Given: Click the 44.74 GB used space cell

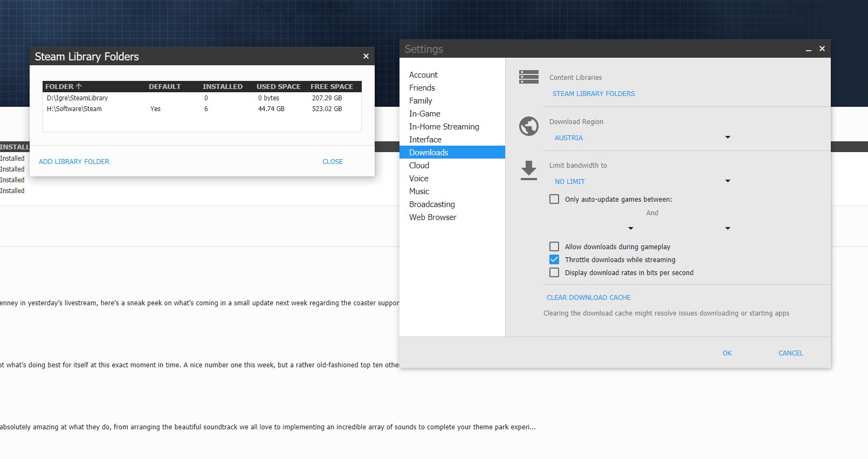Looking at the screenshot, I should point(271,109).
